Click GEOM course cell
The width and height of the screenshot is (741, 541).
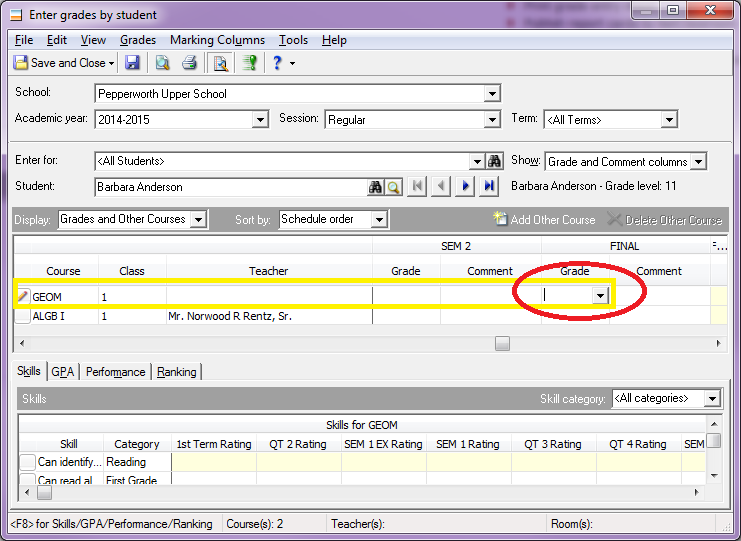coord(64,297)
